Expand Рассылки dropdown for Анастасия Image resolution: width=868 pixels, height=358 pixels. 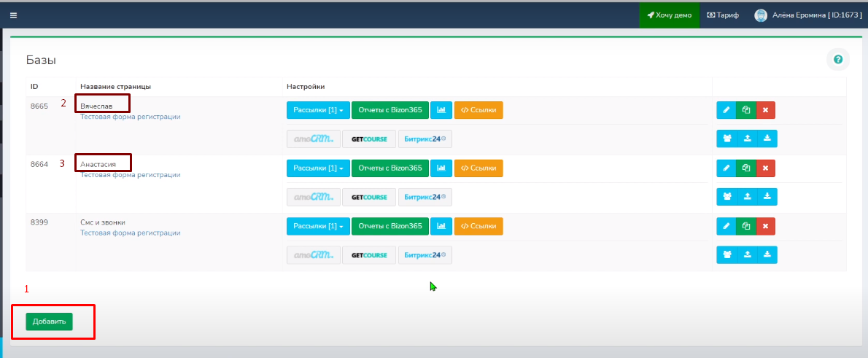point(318,168)
